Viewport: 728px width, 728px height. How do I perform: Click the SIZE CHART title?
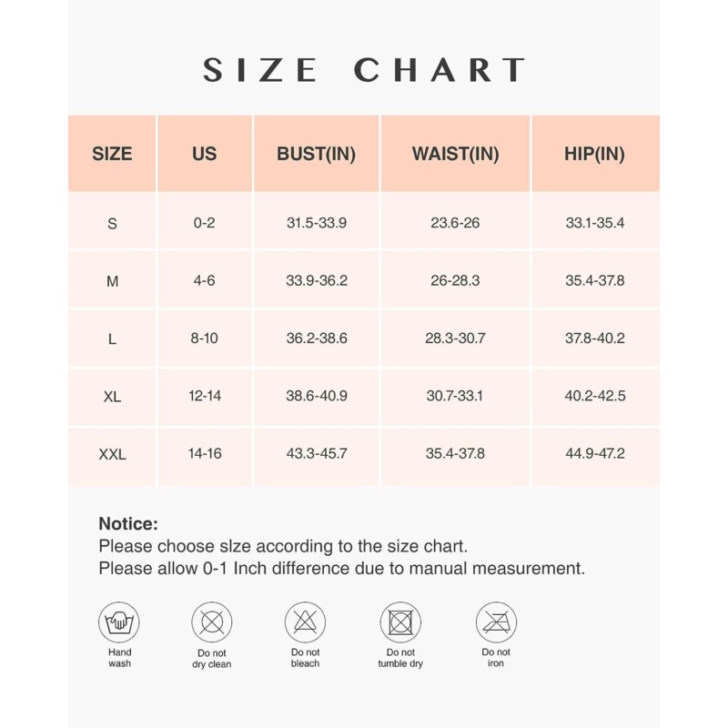click(364, 70)
